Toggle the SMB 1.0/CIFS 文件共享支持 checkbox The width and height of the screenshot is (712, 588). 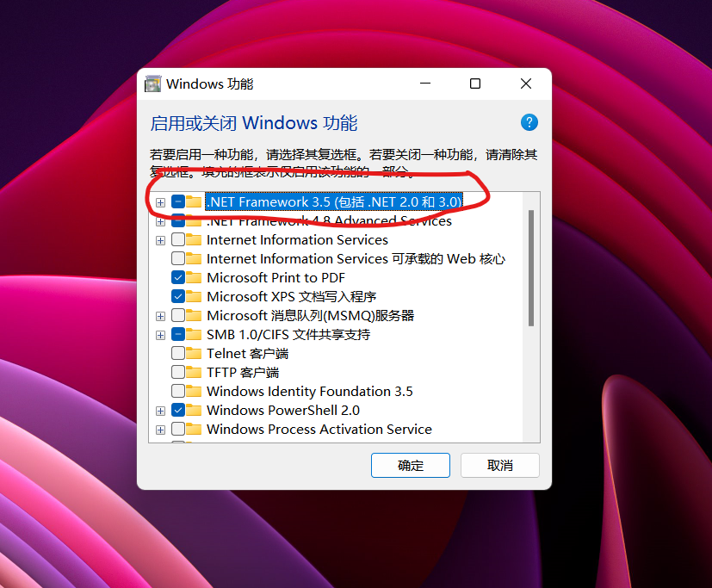[x=178, y=335]
